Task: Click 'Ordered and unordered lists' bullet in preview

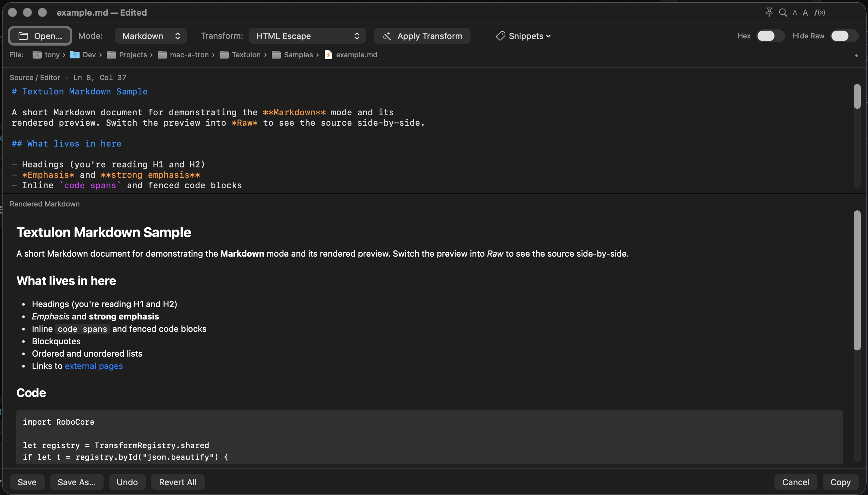Action: click(x=87, y=354)
